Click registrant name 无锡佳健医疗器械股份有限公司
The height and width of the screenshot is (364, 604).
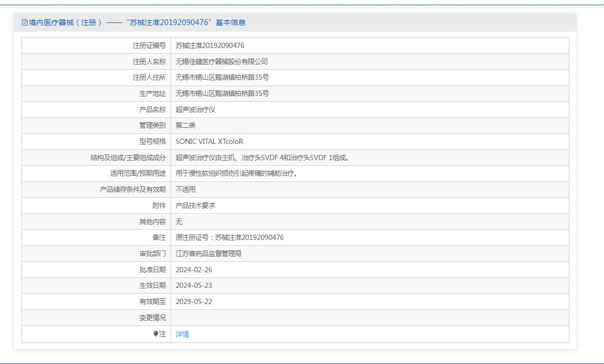[222, 62]
